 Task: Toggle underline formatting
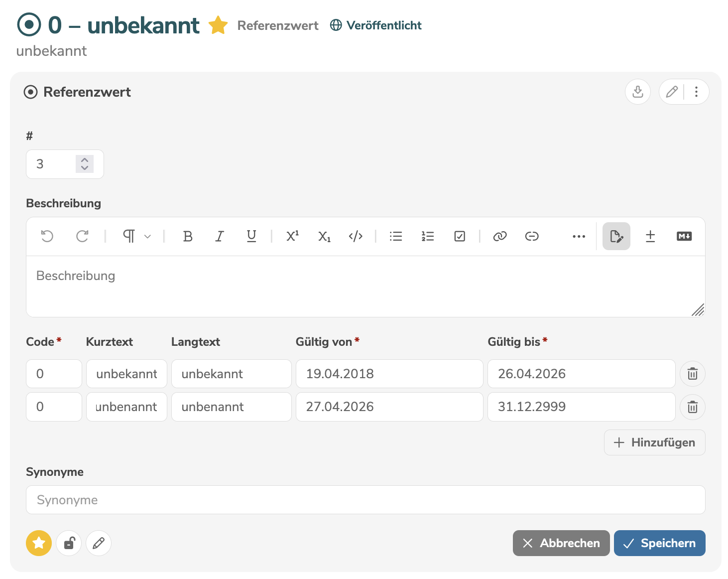coord(251,236)
